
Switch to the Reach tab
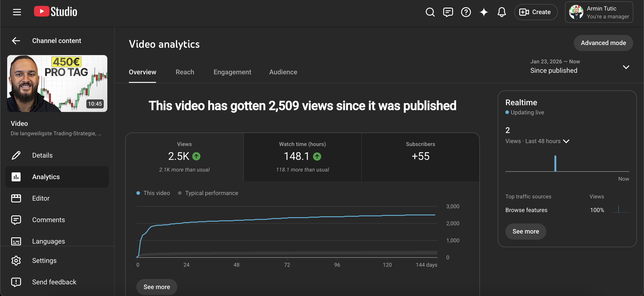(x=185, y=72)
